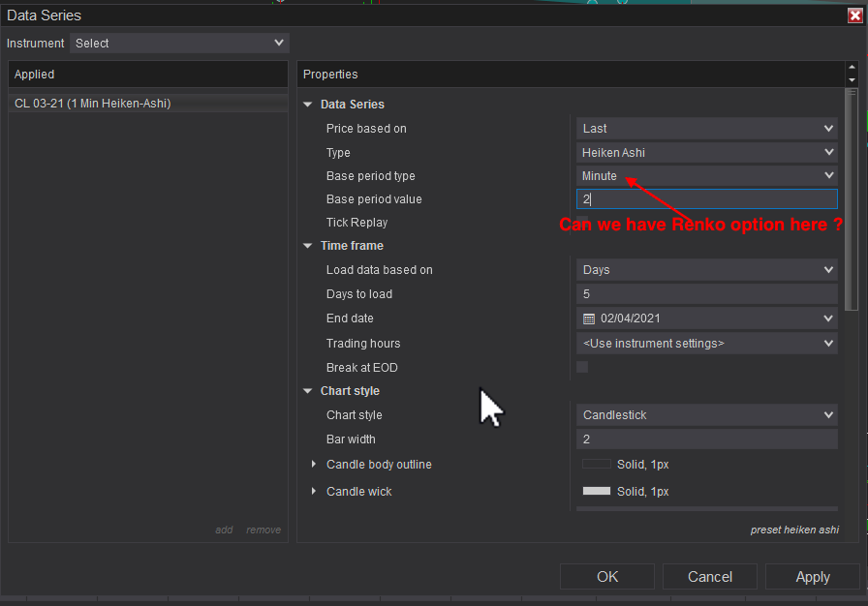Open the End date dropdown arrow

(x=828, y=318)
